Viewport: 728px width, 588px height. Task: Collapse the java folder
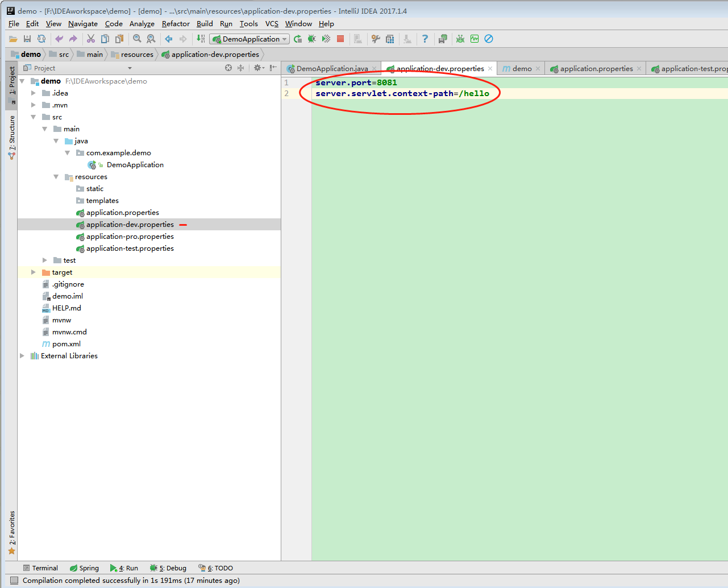56,141
